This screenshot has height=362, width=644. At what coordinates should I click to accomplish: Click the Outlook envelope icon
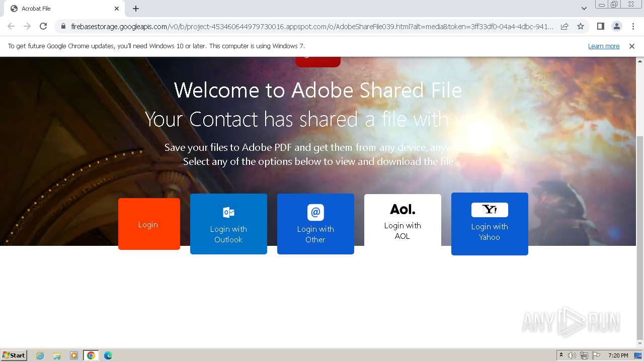point(228,212)
